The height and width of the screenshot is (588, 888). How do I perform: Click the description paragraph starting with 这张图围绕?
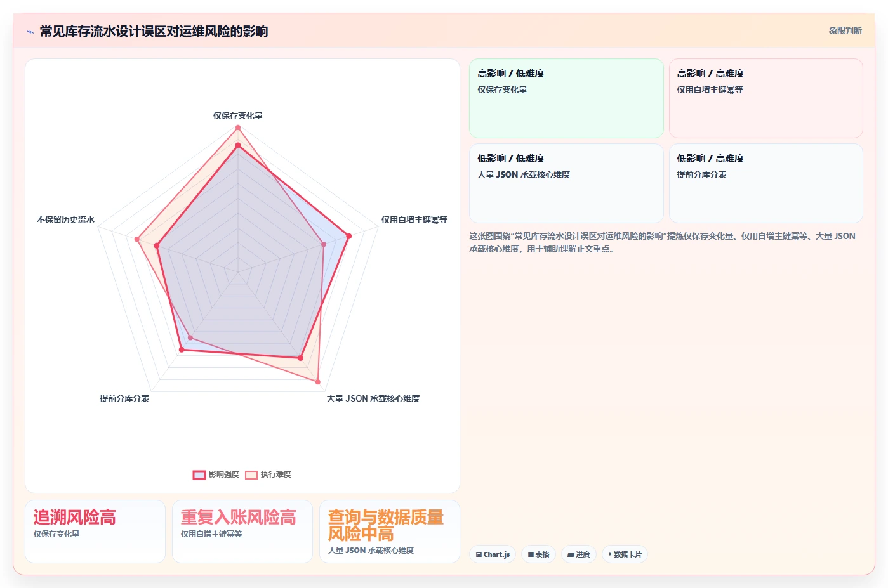click(662, 242)
